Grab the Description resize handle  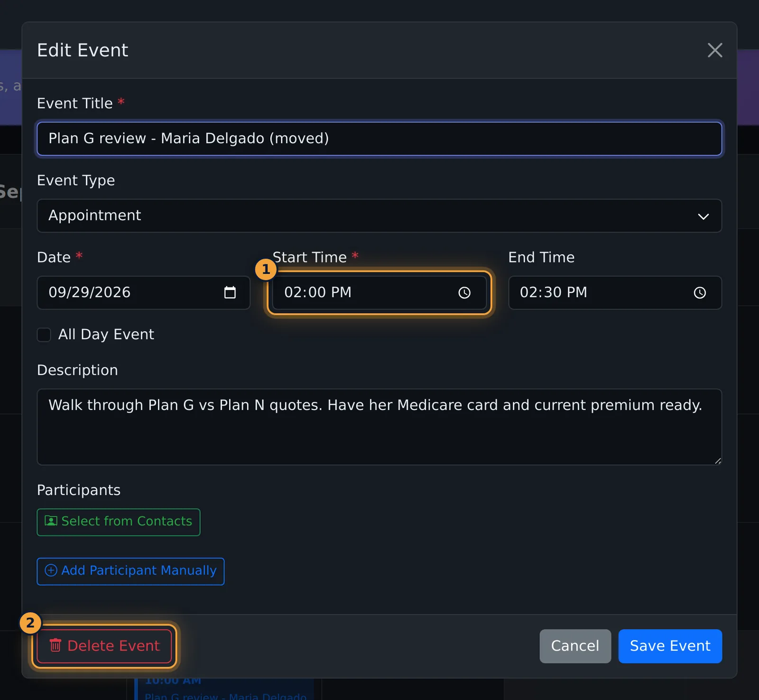pyautogui.click(x=718, y=461)
